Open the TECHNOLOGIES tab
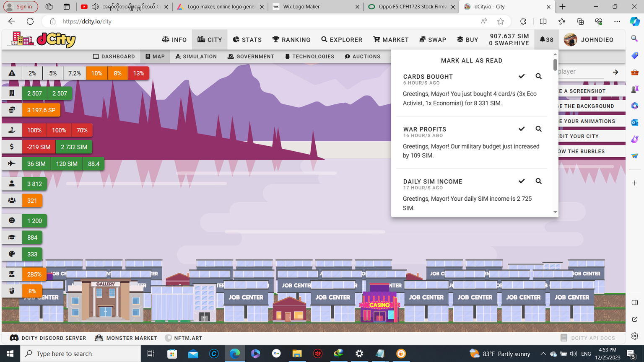Viewport: 644px width, 362px height. point(309,57)
